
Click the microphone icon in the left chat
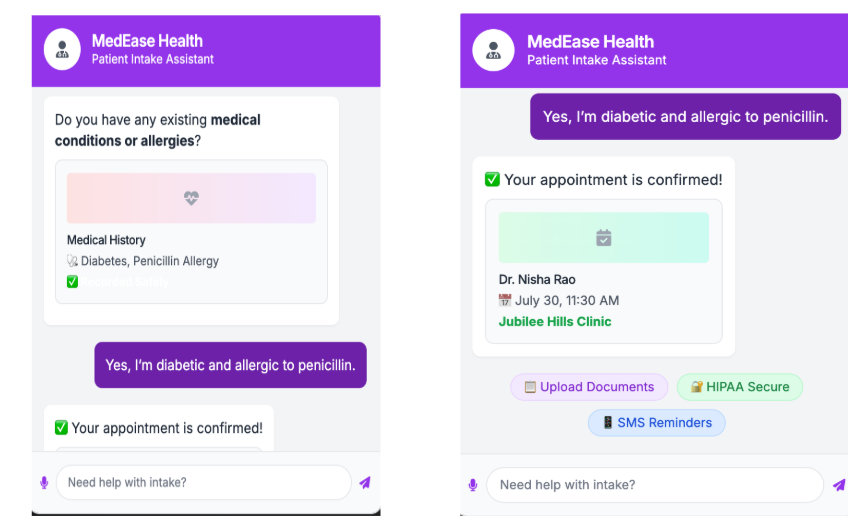(x=44, y=482)
